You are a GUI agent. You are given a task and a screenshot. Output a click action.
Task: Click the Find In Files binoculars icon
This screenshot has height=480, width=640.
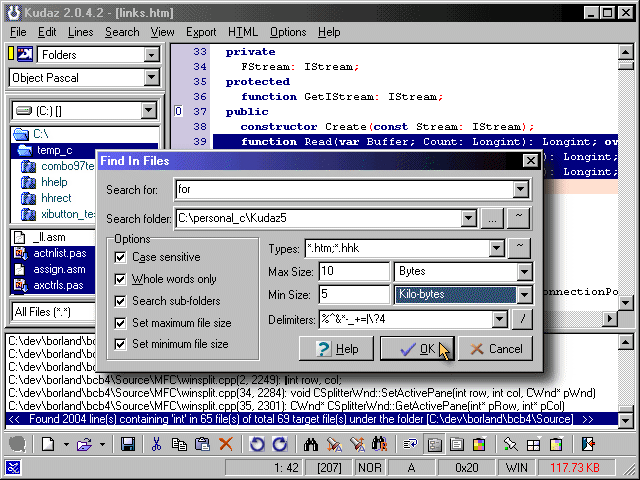(380, 444)
